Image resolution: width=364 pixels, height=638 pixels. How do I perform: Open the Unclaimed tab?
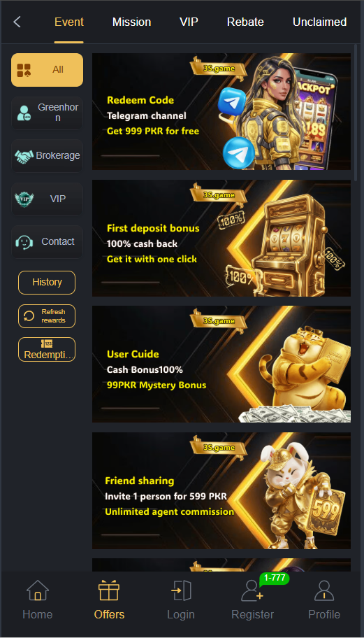[x=320, y=22]
